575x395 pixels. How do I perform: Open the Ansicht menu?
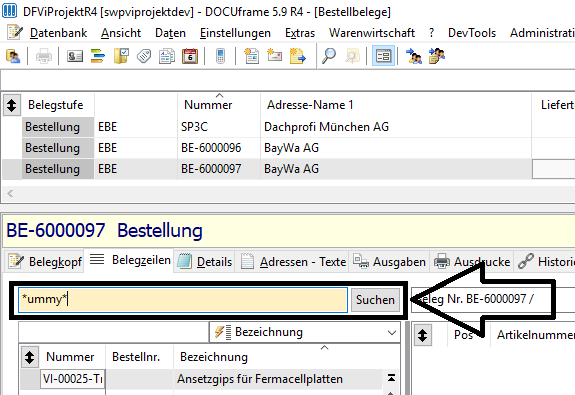click(x=121, y=33)
